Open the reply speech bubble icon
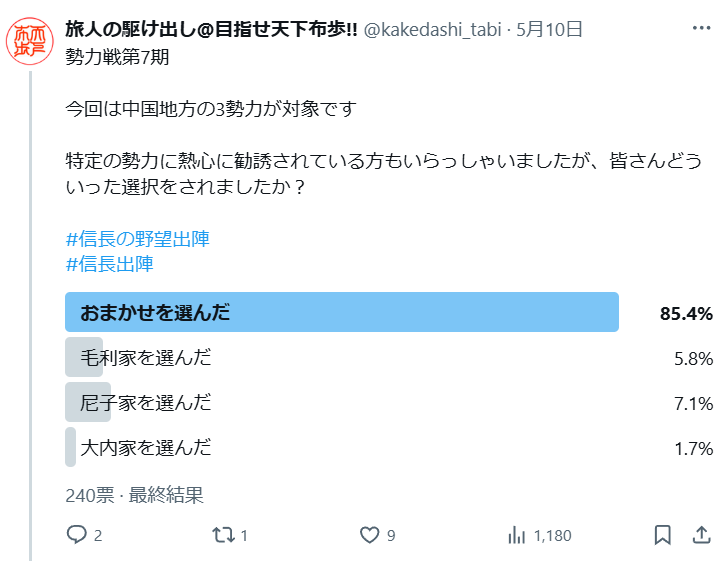 pos(77,535)
